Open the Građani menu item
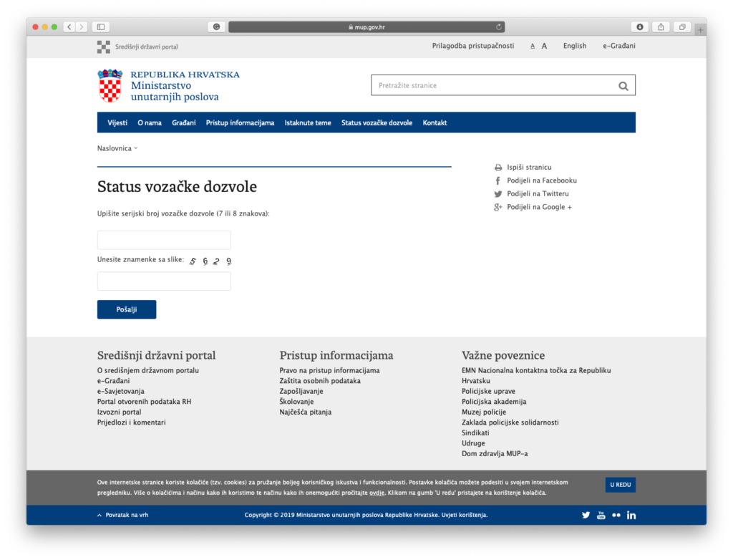The image size is (733, 560). [183, 122]
